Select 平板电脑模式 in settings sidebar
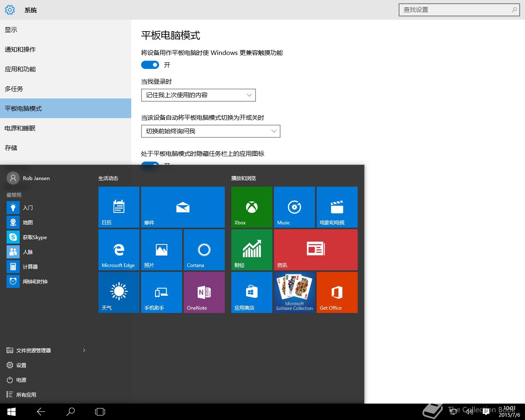The image size is (525, 420). [x=66, y=108]
